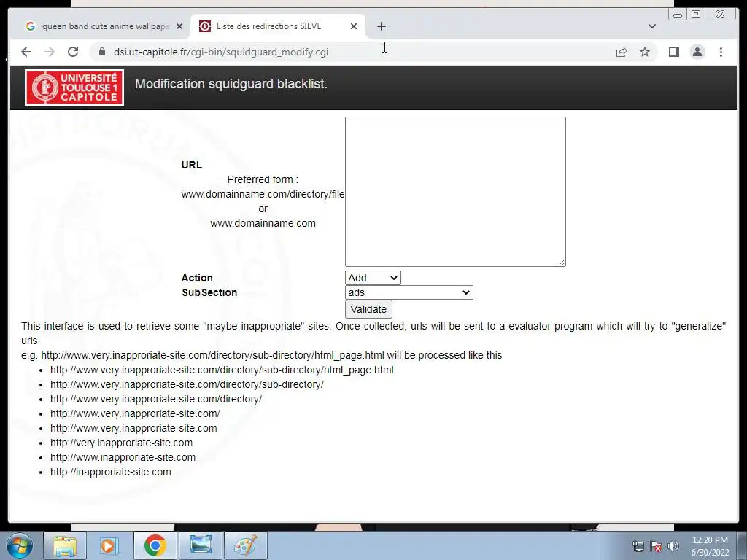Maximize the Chrome window

pyautogui.click(x=695, y=15)
